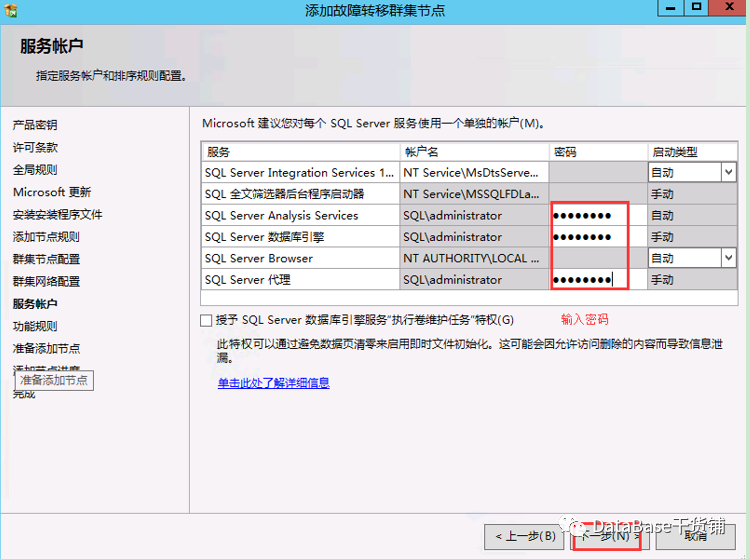The height and width of the screenshot is (559, 750).
Task: Select Microsoft 更新 step in sidebar
Action: pyautogui.click(x=52, y=192)
